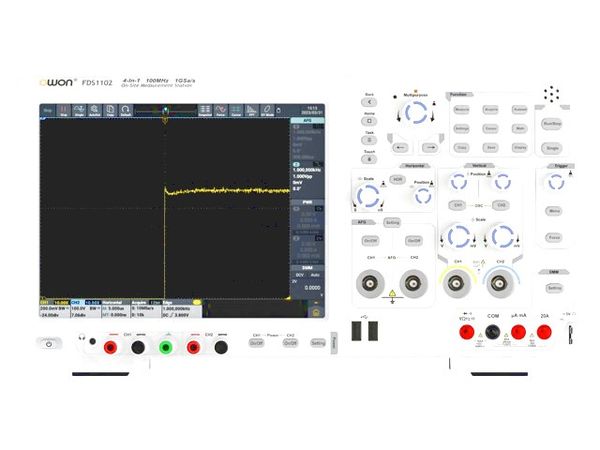Tap the Copy icon in screen toolbar
This screenshot has width=600, height=450.
click(110, 111)
